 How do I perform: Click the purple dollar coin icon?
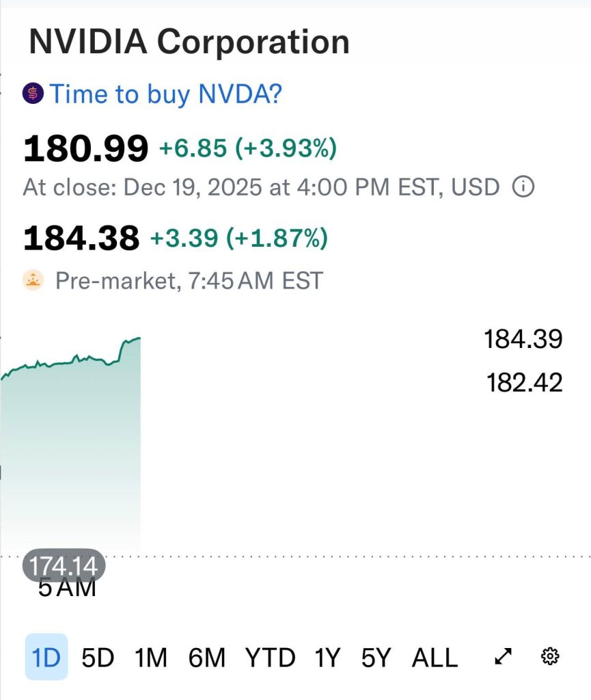pyautogui.click(x=33, y=94)
